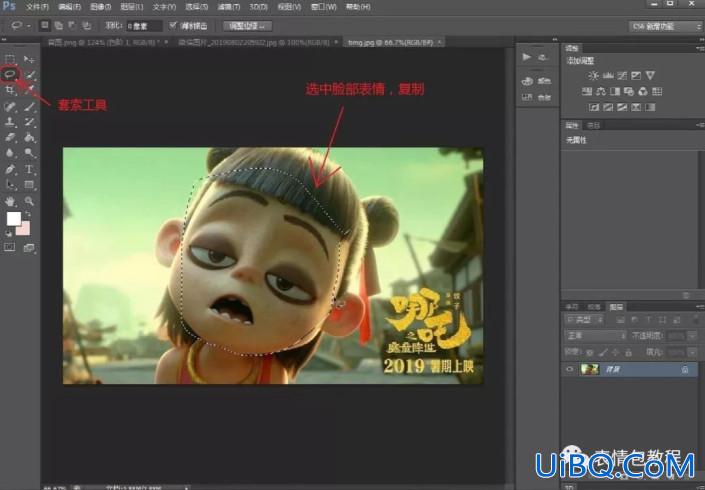Select the Rectangle shape tool

point(29,184)
